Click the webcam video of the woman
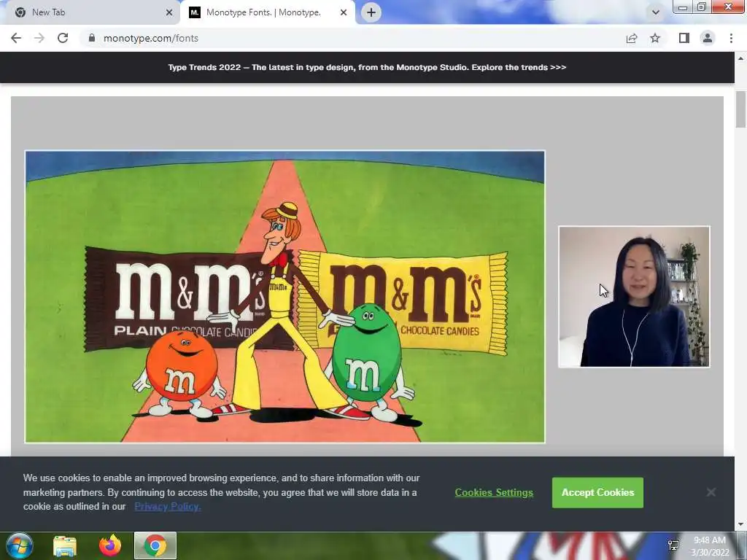This screenshot has width=747, height=560. coord(634,297)
